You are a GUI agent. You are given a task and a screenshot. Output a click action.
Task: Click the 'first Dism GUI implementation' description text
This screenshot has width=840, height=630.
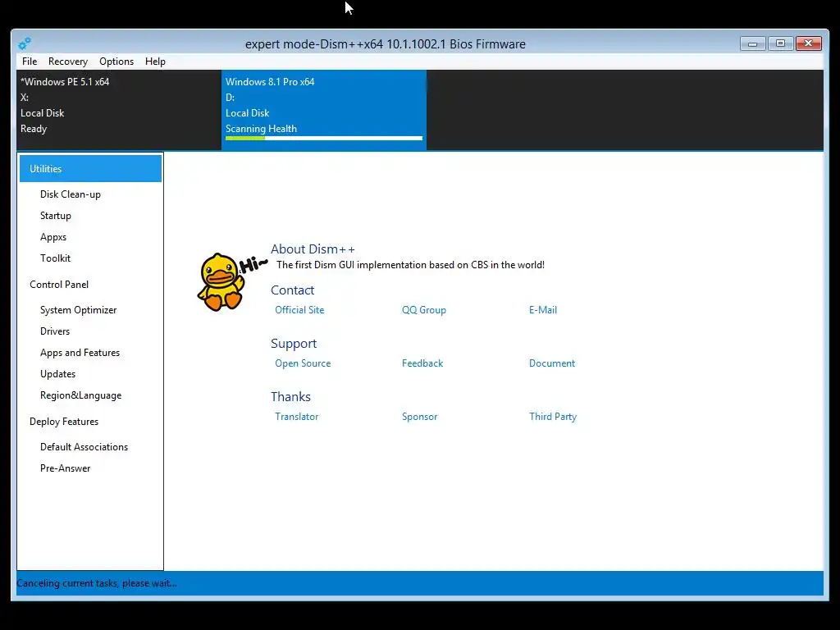click(x=410, y=265)
